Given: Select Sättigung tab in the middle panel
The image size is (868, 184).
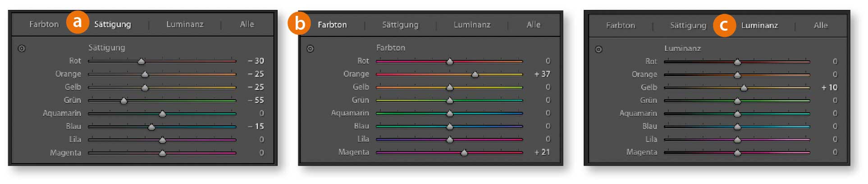Looking at the screenshot, I should tap(400, 25).
